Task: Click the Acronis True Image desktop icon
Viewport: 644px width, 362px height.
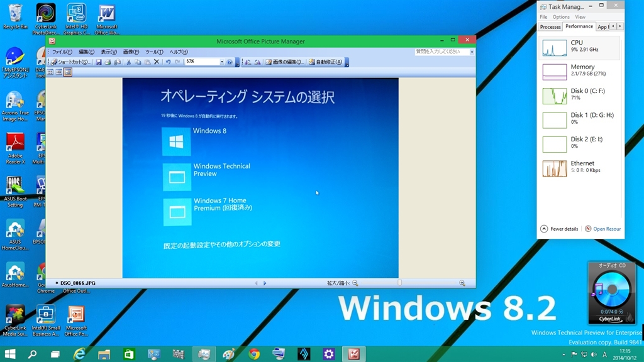Action: pos(15,106)
